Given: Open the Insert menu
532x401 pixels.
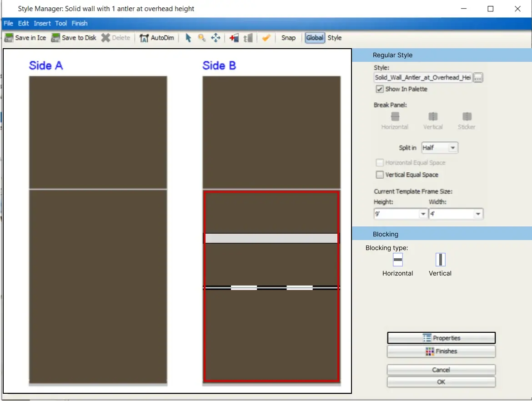Looking at the screenshot, I should tap(42, 23).
